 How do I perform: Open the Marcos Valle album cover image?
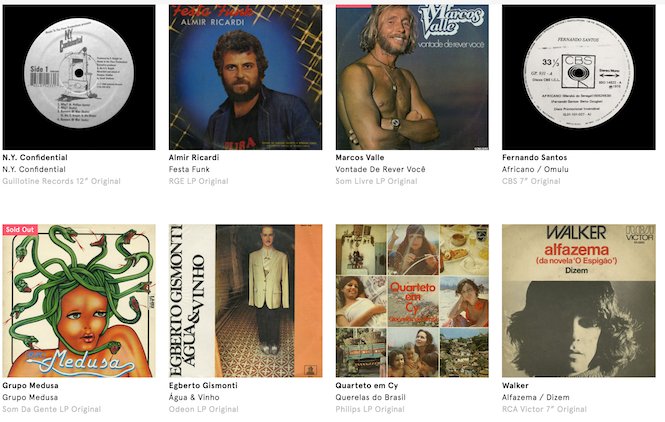click(412, 77)
